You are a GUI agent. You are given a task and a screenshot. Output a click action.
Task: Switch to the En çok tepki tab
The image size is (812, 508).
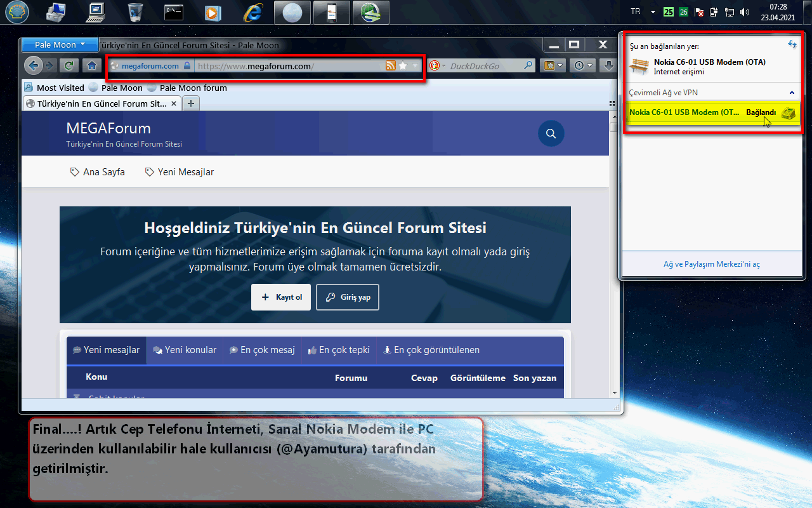(339, 350)
